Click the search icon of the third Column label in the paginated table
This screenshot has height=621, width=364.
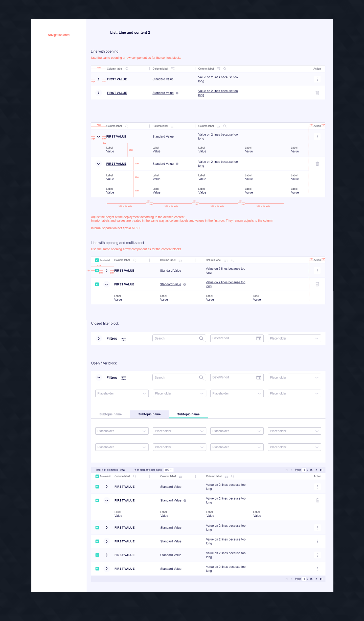233,476
